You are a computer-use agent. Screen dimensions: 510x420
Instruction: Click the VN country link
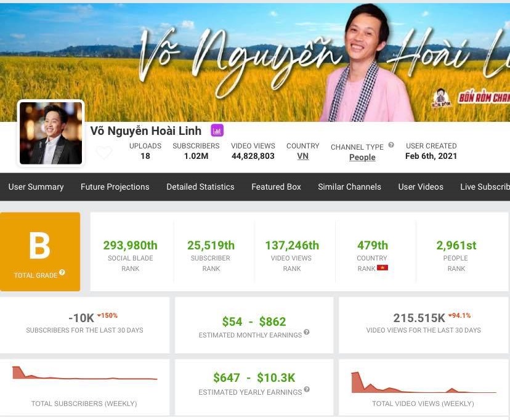click(x=302, y=156)
